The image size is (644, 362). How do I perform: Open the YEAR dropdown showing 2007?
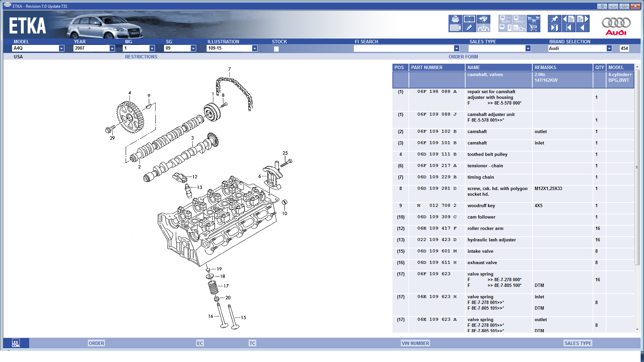112,48
